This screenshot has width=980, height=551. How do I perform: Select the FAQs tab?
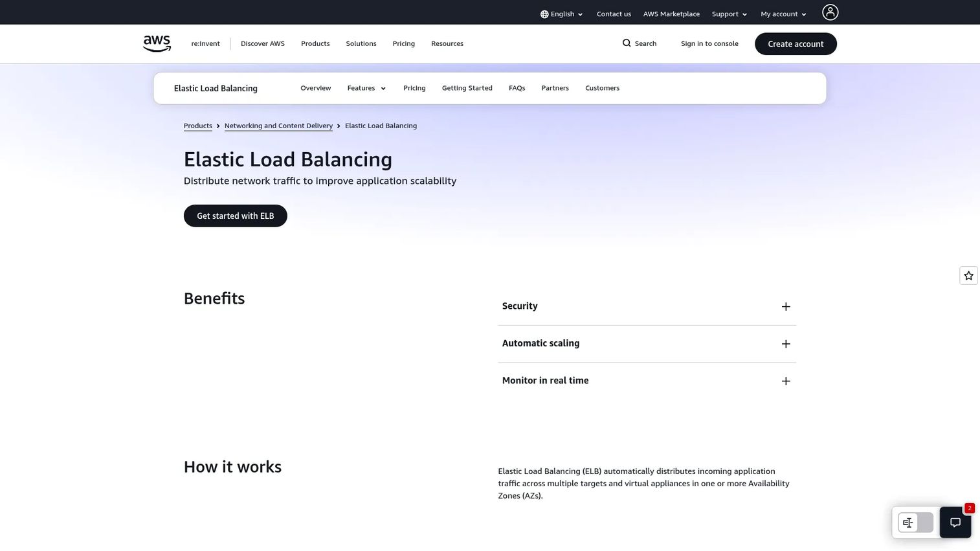click(x=517, y=88)
